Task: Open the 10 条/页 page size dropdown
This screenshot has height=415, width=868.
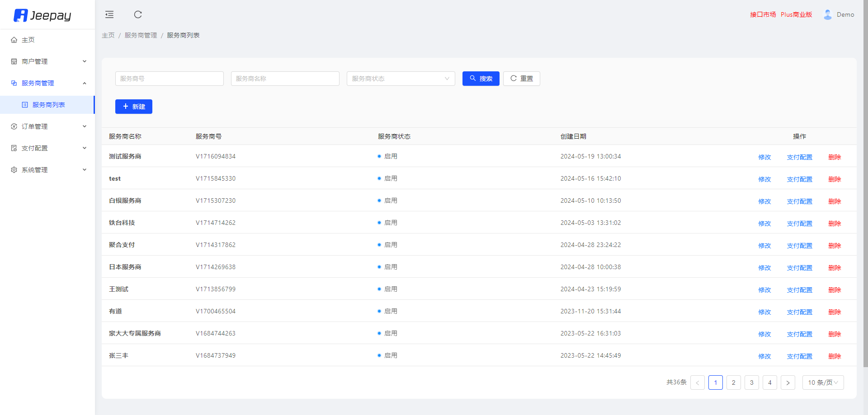Action: [823, 382]
